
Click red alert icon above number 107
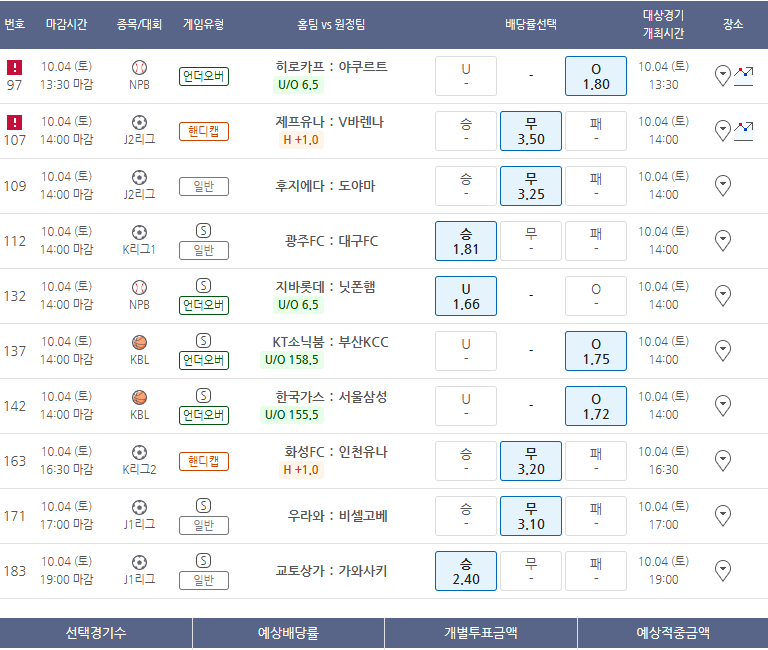point(14,122)
